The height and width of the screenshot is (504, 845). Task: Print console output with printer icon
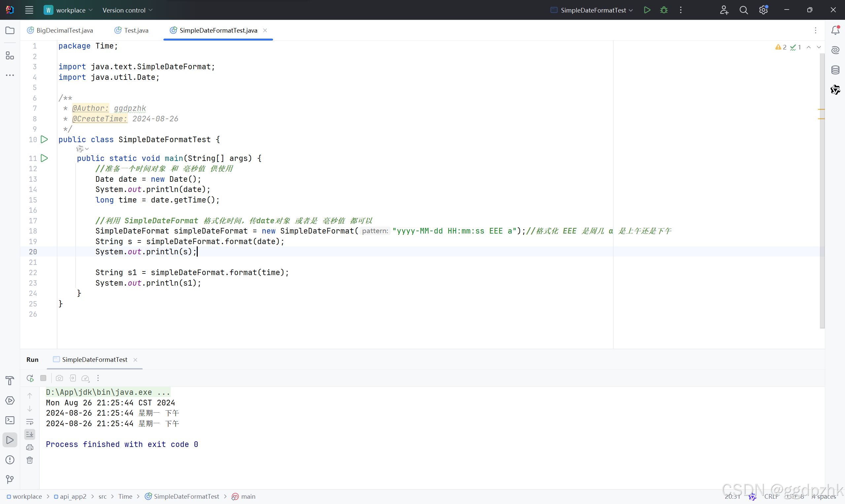30,447
